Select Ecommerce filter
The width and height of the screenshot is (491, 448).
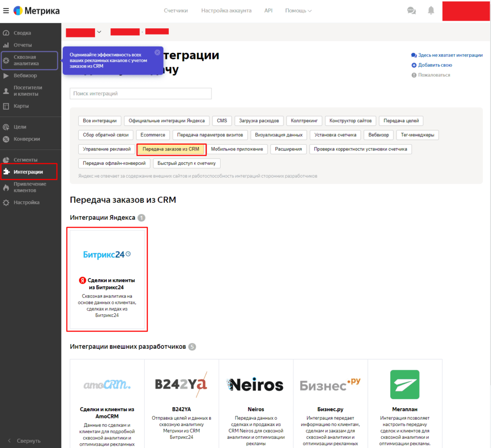(153, 135)
